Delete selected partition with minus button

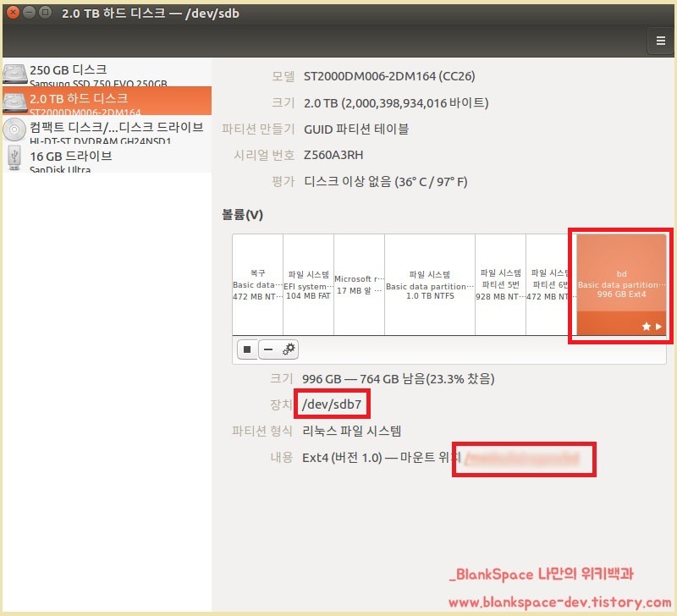tap(268, 349)
